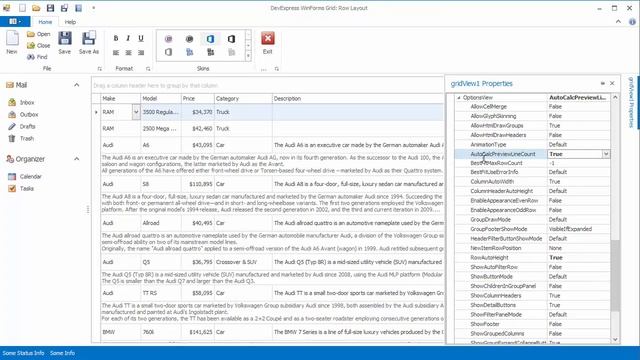Select the second skin in bottom gallery row

[x=189, y=52]
